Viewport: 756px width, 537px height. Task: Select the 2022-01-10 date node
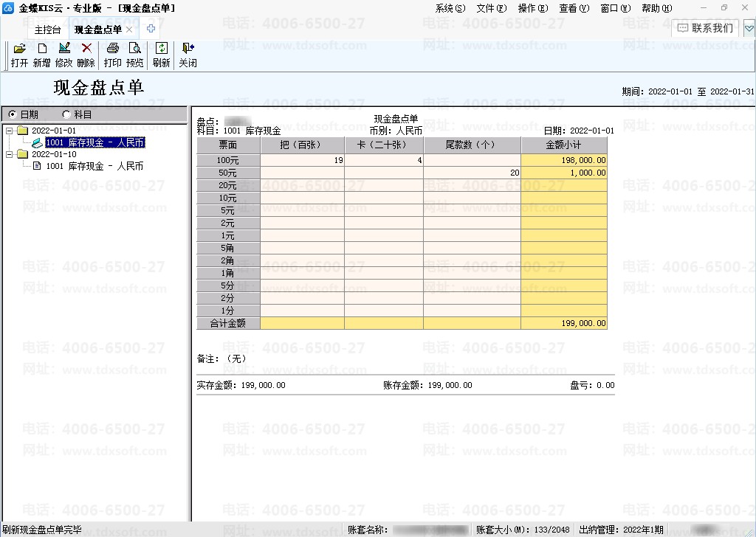(x=54, y=154)
